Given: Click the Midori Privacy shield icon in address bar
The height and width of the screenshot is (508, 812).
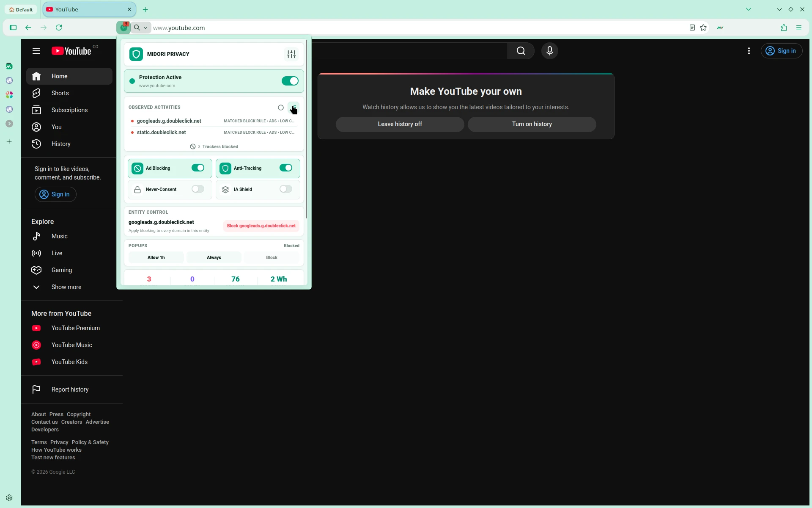Looking at the screenshot, I should [123, 28].
